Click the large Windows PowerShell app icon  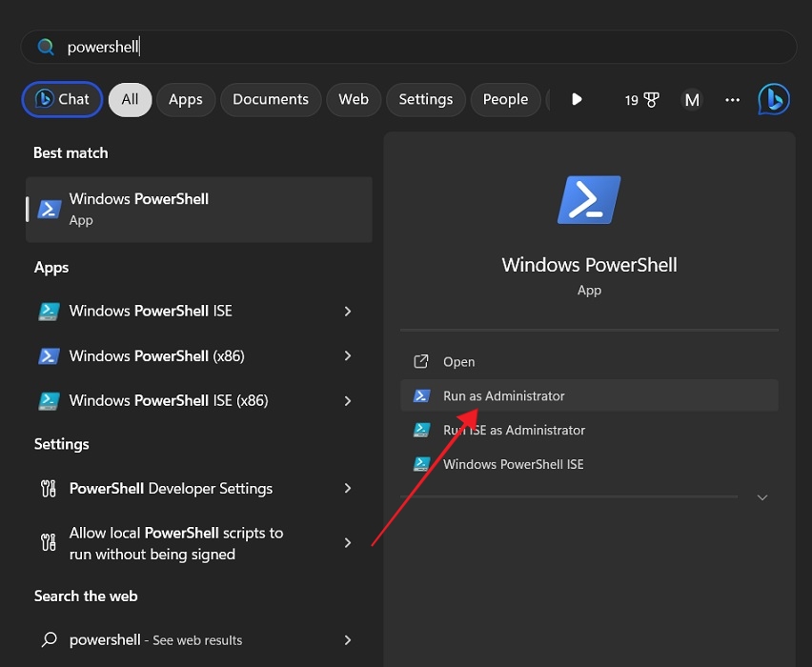[x=589, y=198]
